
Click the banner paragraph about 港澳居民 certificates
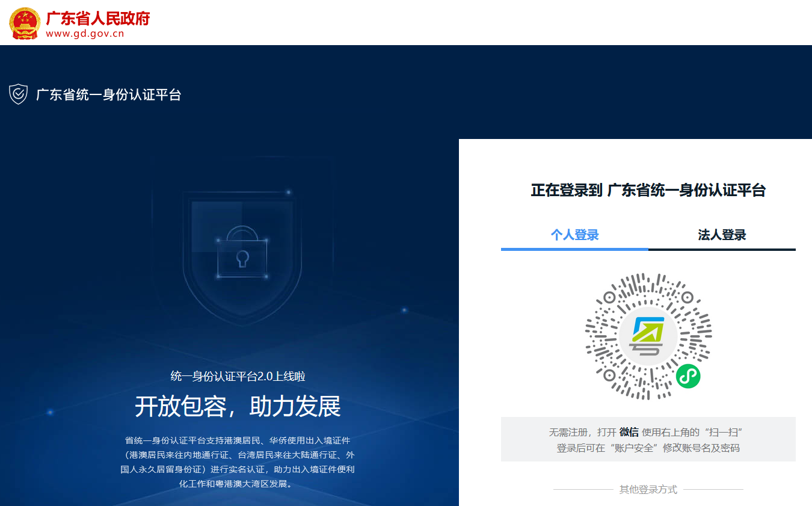[238, 461]
